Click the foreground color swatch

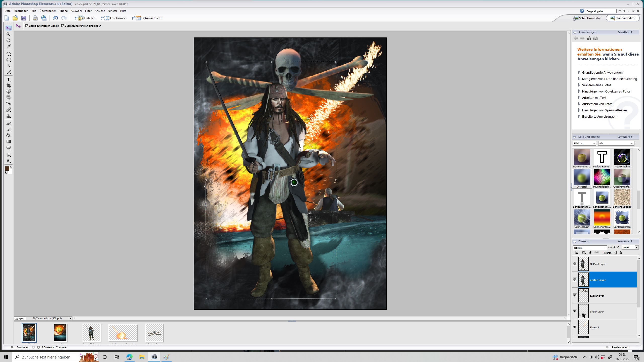click(x=7, y=168)
